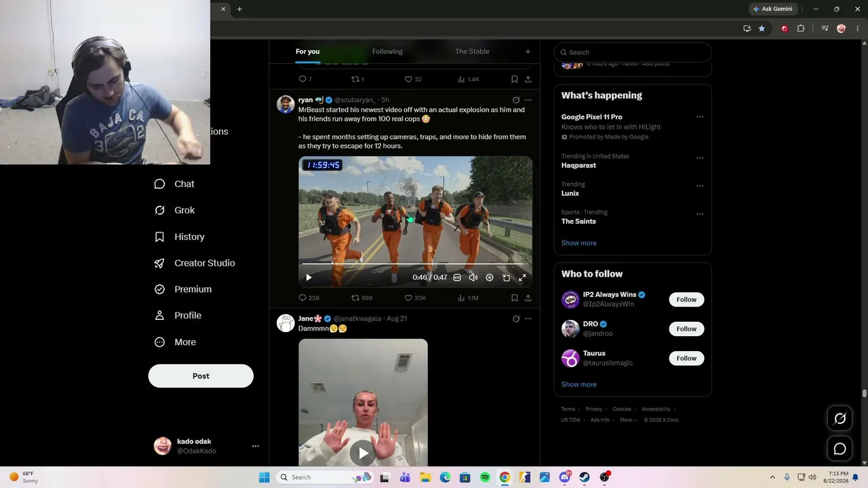The image size is (868, 488).
Task: Share ryan's MrBeast post
Action: click(x=528, y=298)
